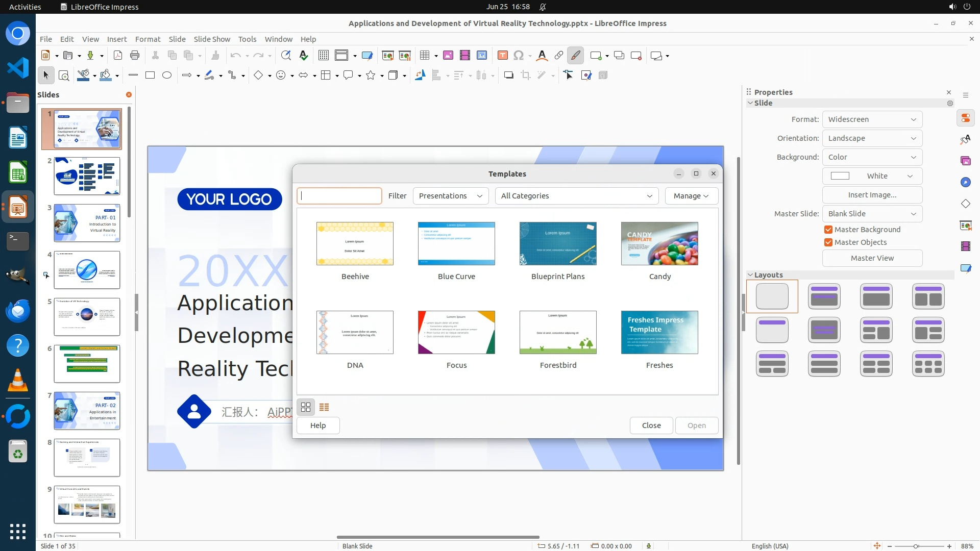Switch templates to list view icon
980x551 pixels.
(324, 407)
